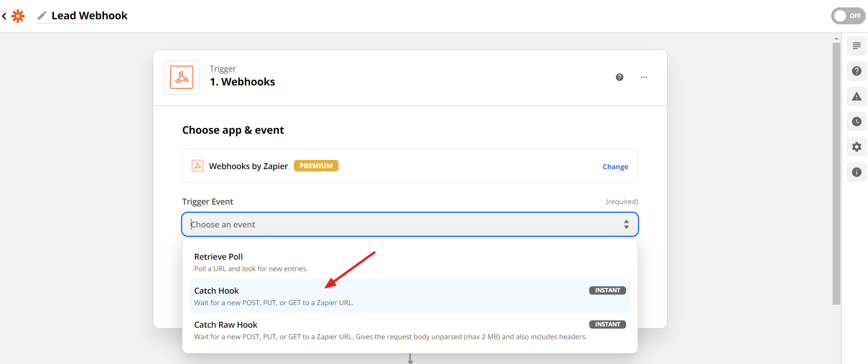Open the settings gear sidebar icon
Viewport: 868px width, 364px height.
point(857,147)
